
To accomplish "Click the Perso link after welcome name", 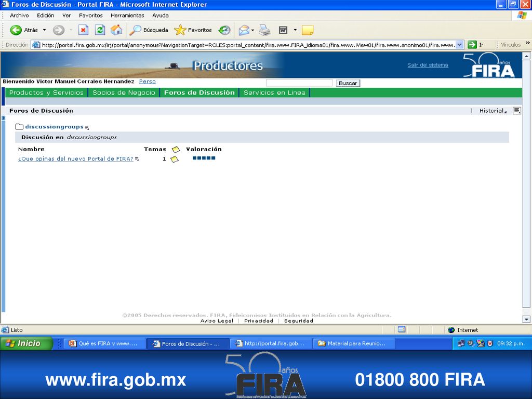I will pyautogui.click(x=147, y=82).
